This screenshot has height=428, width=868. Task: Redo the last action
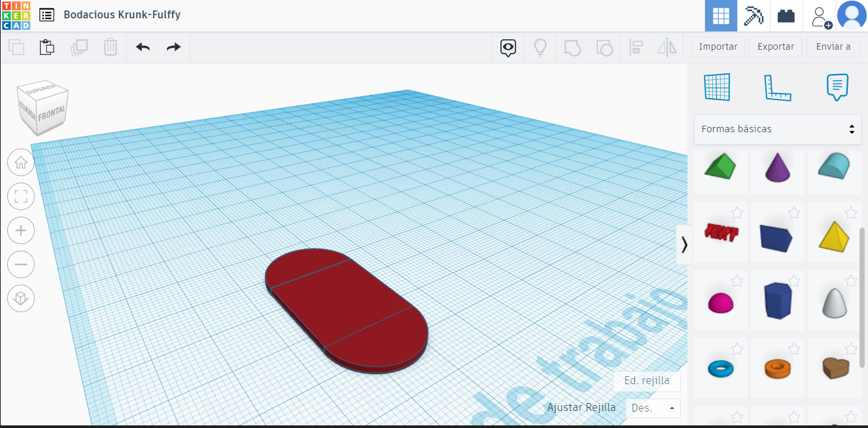pos(173,47)
